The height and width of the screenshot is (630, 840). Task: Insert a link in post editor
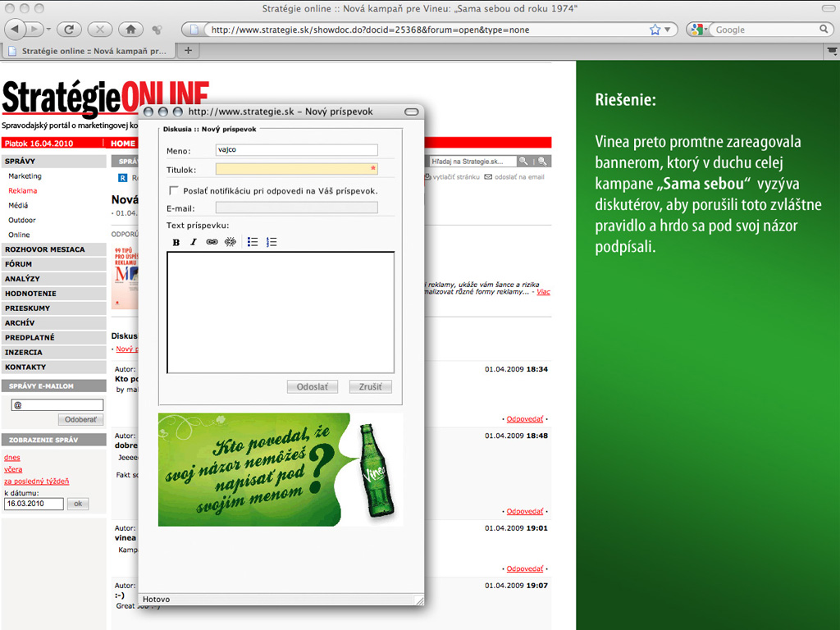pos(212,242)
